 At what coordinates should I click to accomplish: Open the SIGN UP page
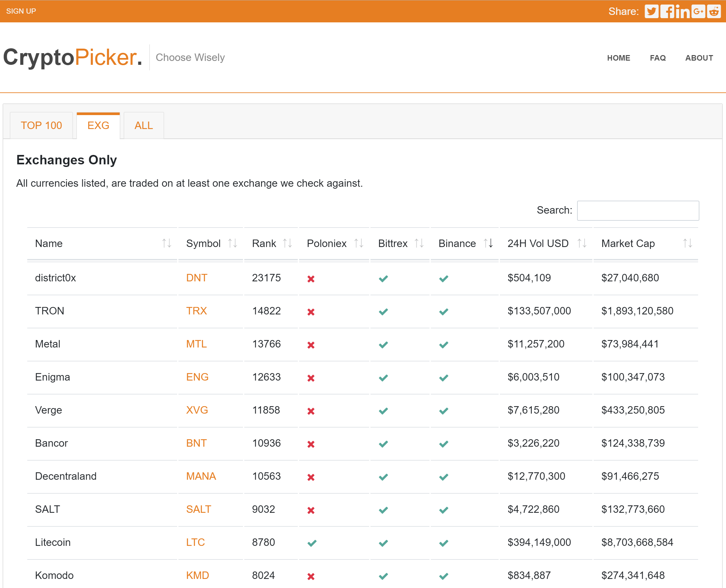(x=21, y=11)
